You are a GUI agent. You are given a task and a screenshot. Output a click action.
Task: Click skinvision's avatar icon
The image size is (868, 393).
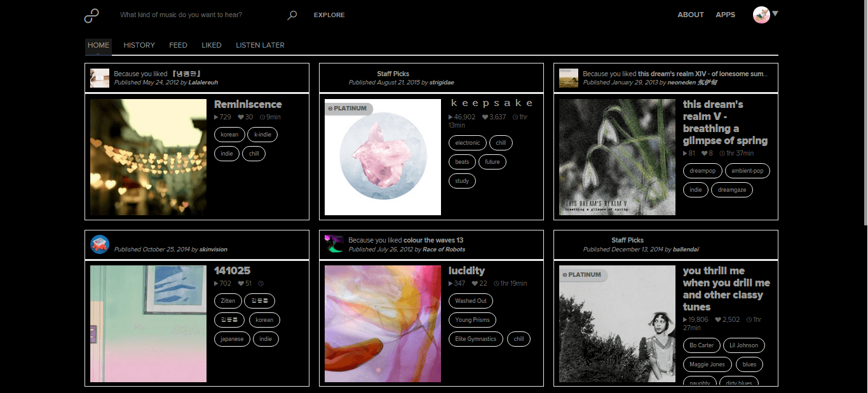point(100,244)
